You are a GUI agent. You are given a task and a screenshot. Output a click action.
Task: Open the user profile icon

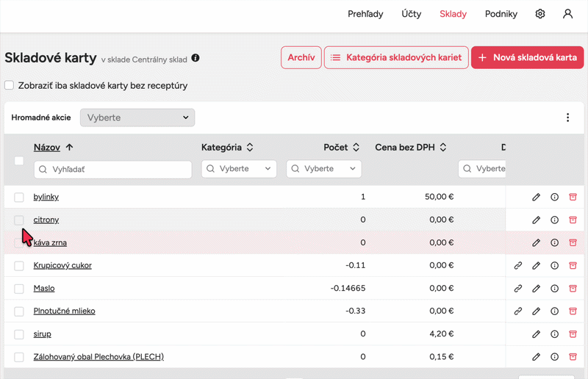coord(567,14)
